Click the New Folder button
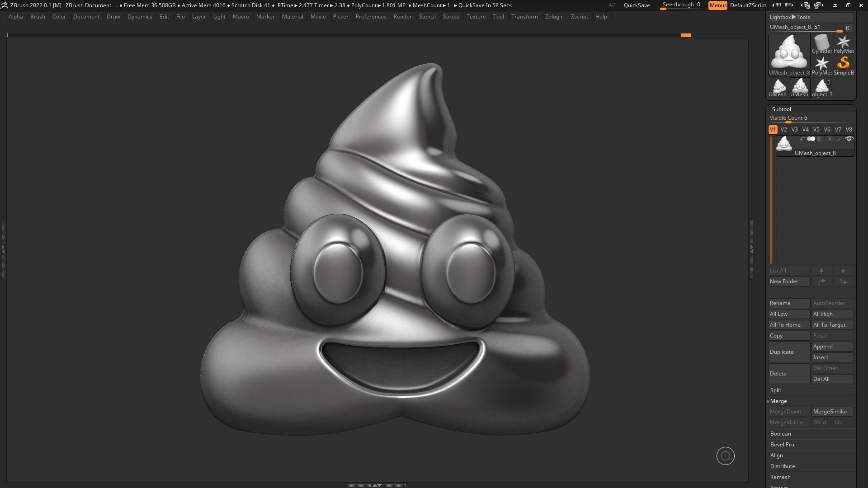The height and width of the screenshot is (488, 868). (x=789, y=282)
